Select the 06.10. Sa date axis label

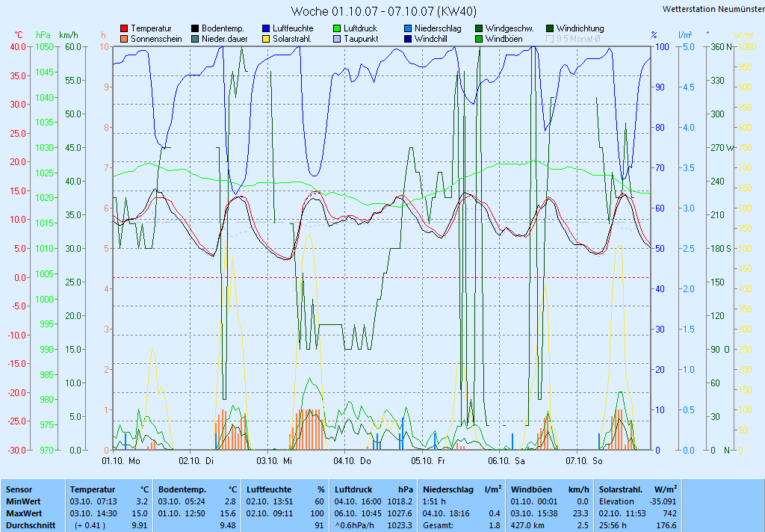click(507, 461)
